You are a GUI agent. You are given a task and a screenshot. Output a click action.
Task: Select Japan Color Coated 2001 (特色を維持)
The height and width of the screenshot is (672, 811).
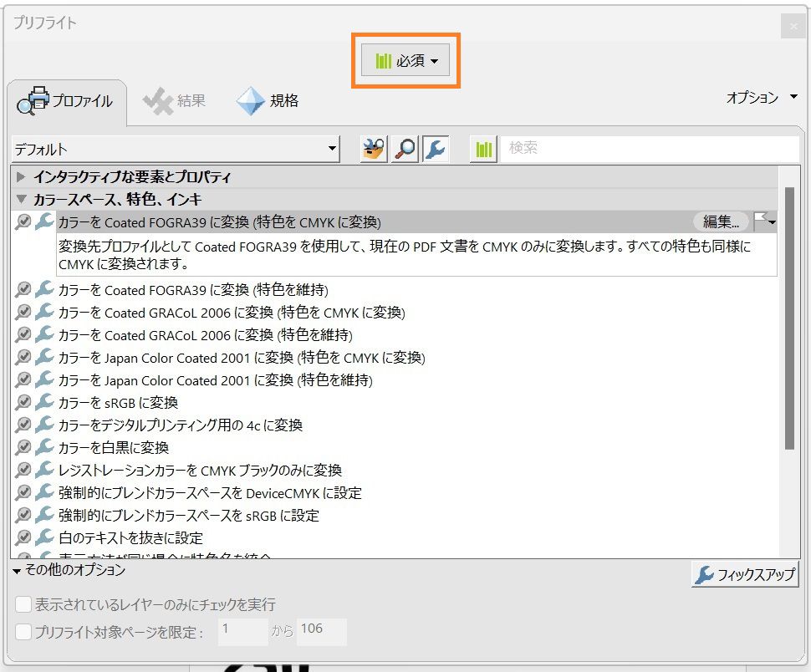tap(215, 380)
